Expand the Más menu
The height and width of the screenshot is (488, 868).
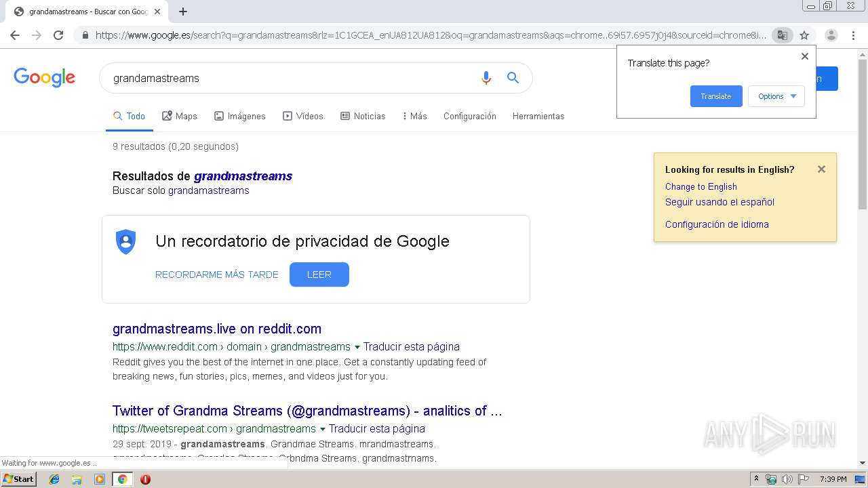coord(414,116)
